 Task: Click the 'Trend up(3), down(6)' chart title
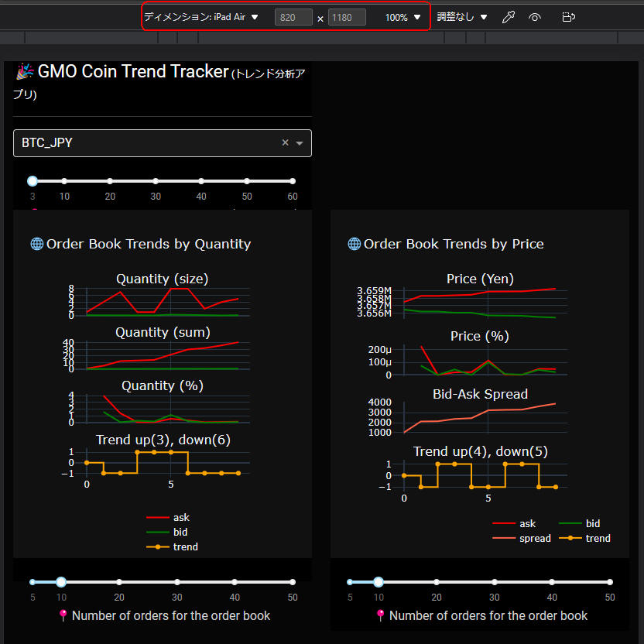pos(163,440)
